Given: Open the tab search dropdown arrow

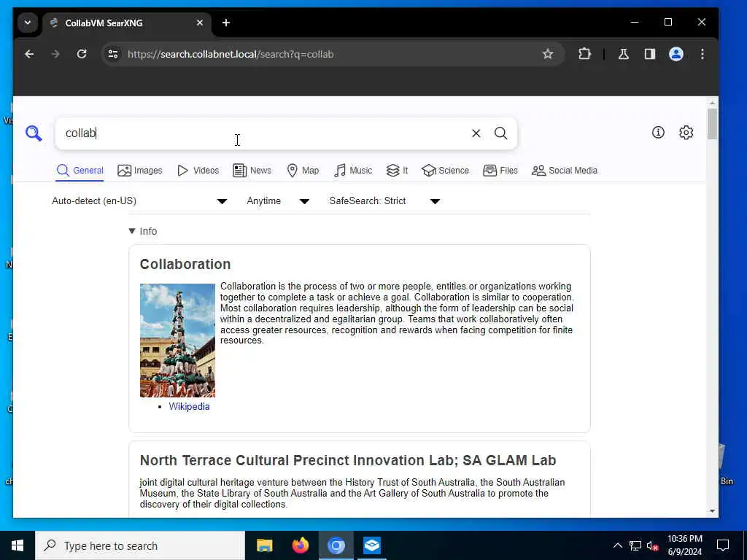Looking at the screenshot, I should pyautogui.click(x=28, y=23).
